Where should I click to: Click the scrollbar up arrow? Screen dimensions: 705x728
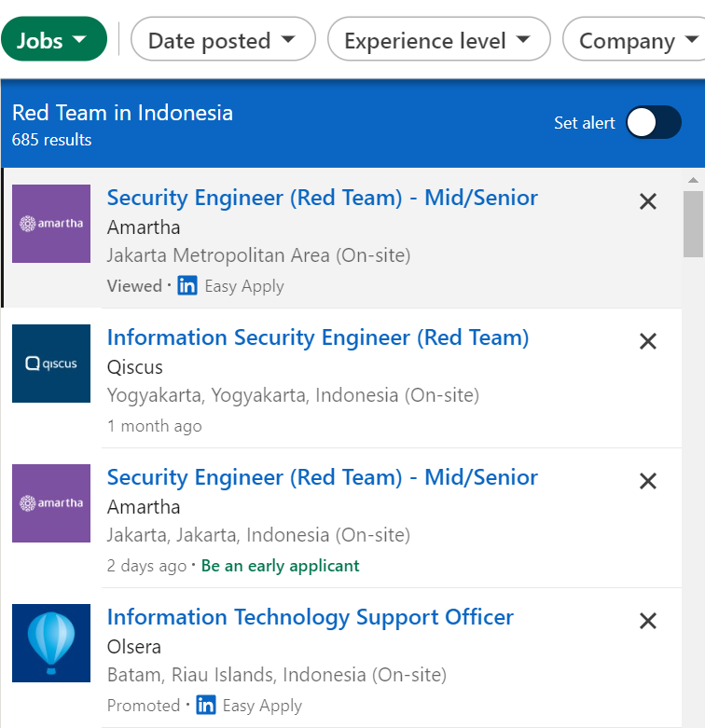click(693, 180)
